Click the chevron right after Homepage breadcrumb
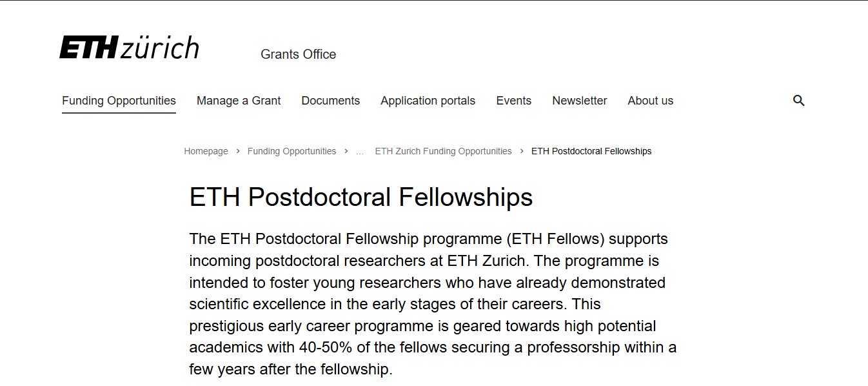This screenshot has height=386, width=868. click(238, 151)
